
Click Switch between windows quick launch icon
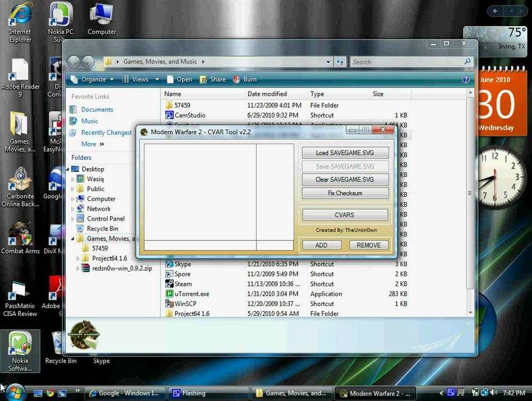[x=62, y=393]
